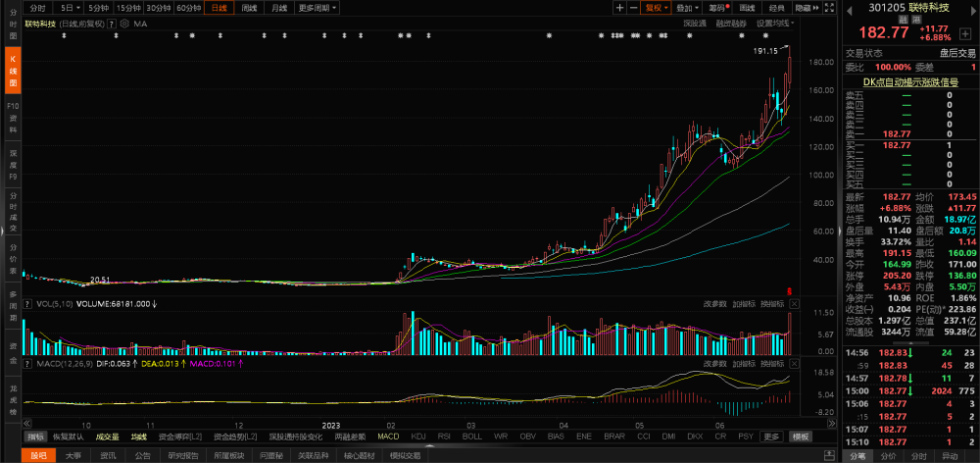Screen dimensions: 980x463
Task: Click 恢复默认 indicator reset
Action: [69, 437]
